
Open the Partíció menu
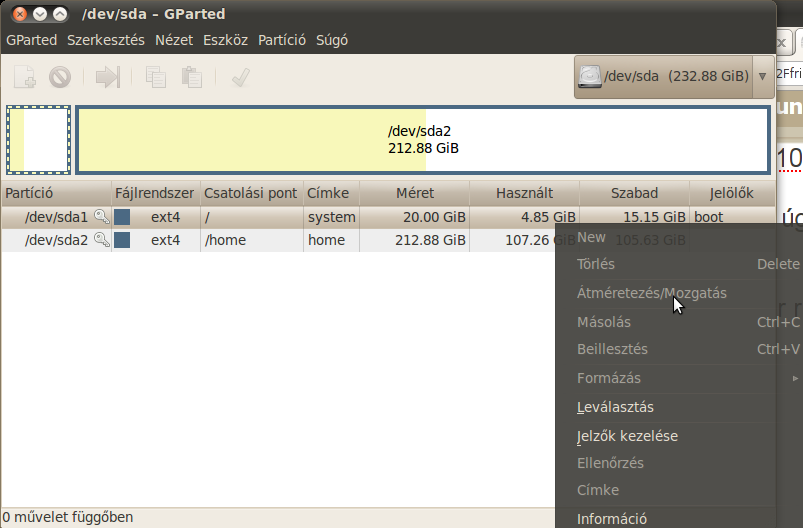[282, 40]
